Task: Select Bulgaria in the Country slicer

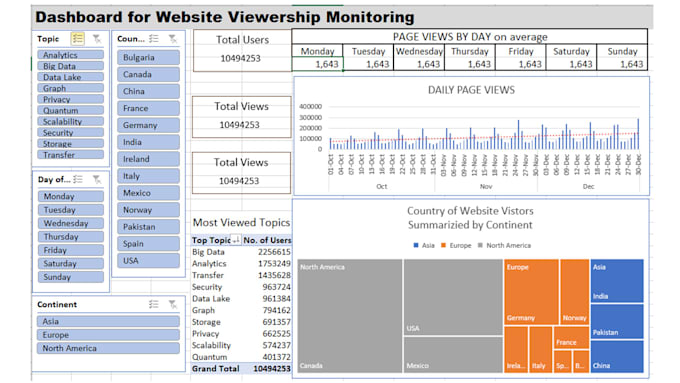Action: tap(148, 57)
